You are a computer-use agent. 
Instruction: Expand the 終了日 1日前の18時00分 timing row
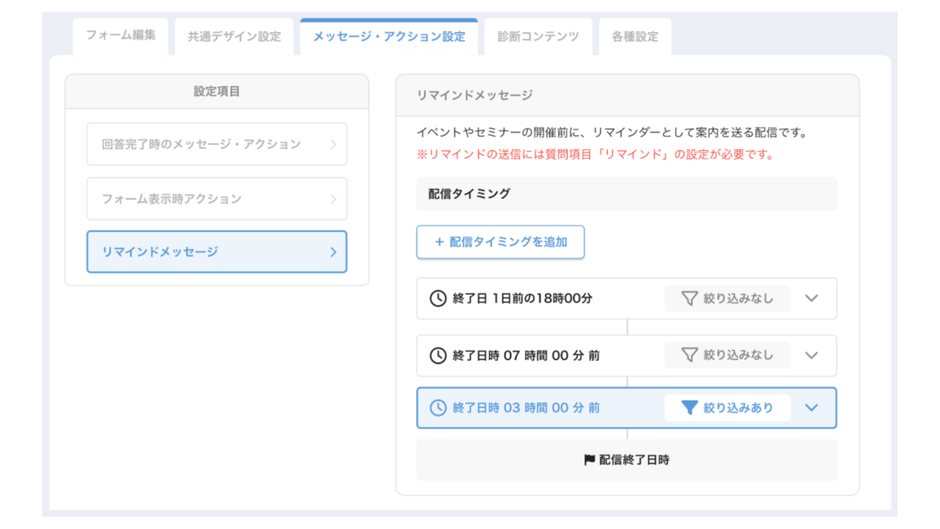[811, 298]
